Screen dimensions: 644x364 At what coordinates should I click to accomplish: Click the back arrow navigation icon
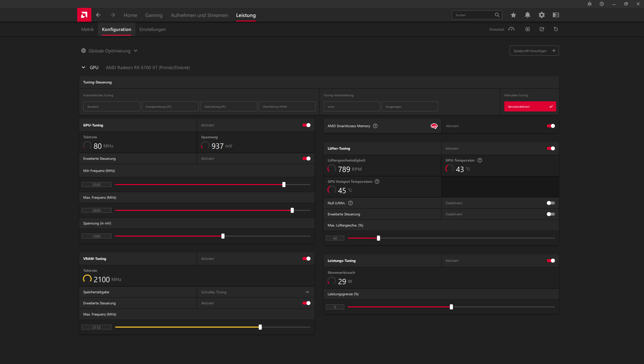pyautogui.click(x=98, y=15)
